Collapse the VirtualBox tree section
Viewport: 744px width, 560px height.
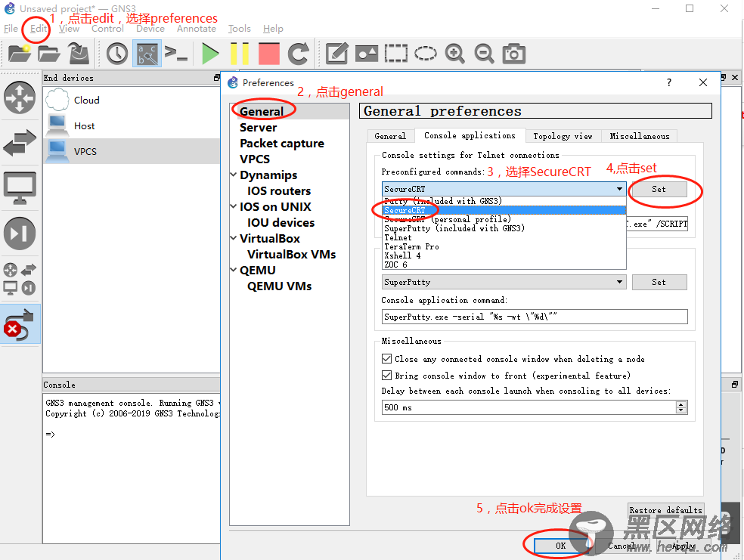coord(234,238)
